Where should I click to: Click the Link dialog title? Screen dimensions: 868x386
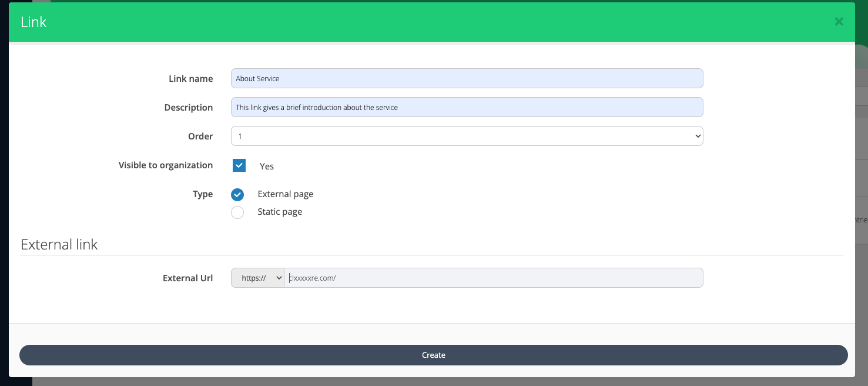click(x=34, y=22)
